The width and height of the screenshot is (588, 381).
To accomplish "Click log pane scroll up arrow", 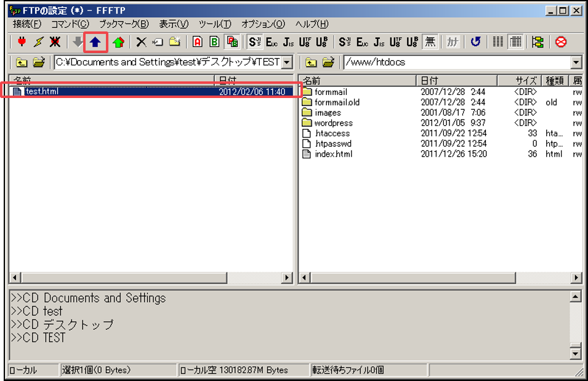I will [x=576, y=297].
